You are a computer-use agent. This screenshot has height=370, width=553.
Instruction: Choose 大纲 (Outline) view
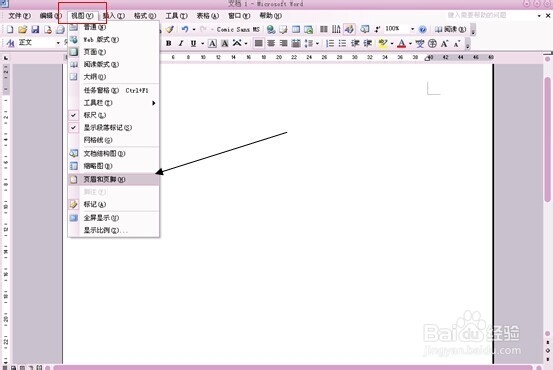(x=114, y=77)
